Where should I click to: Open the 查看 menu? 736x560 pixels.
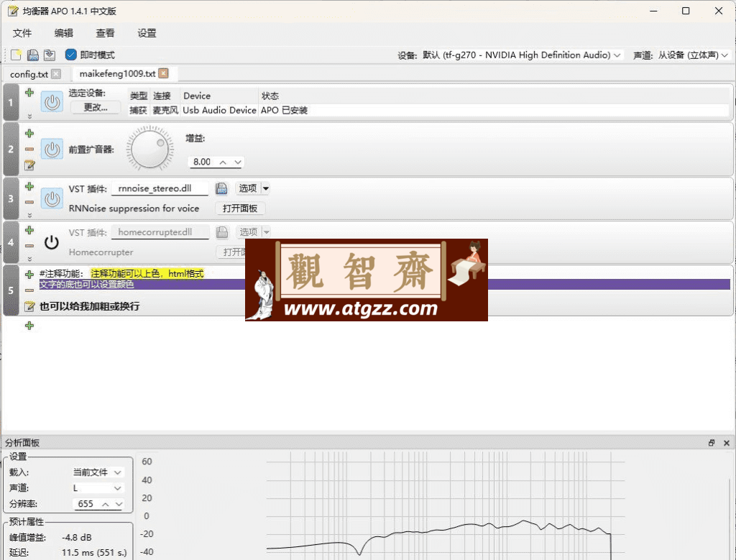pyautogui.click(x=105, y=33)
